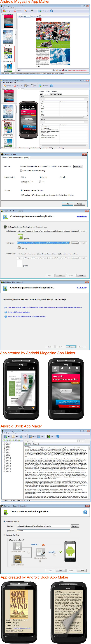The image size is (91, 644).
Task: Click Load in the page view window toolbar
Action: [27, 11]
